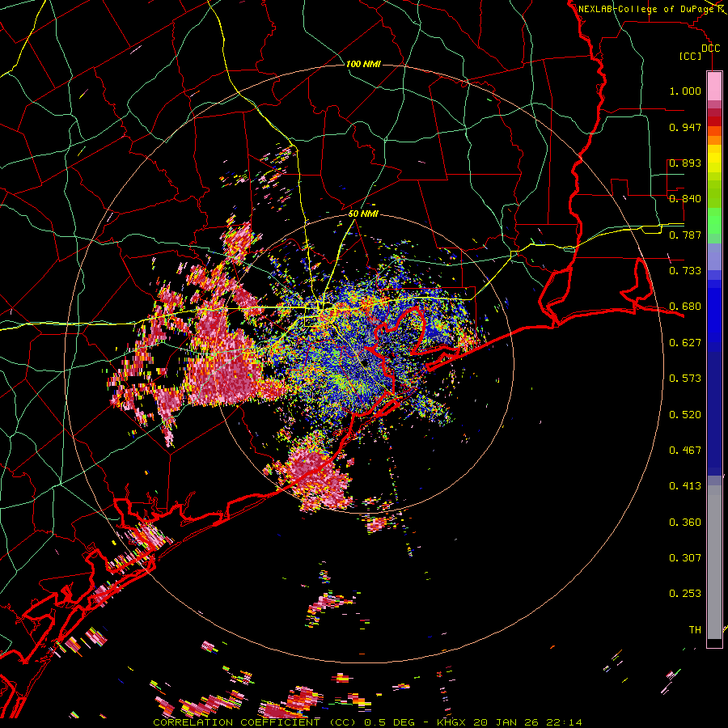Screen dimensions: 728x728
Task: Select the 0.733 scale value
Action: coord(685,271)
